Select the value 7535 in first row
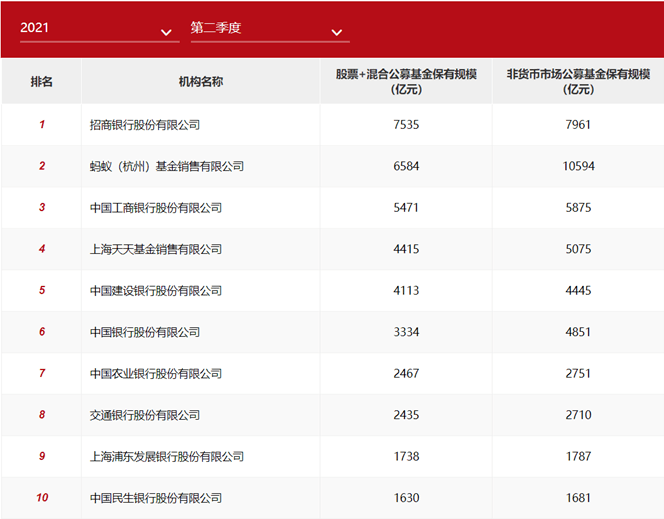Image resolution: width=664 pixels, height=519 pixels. point(407,125)
